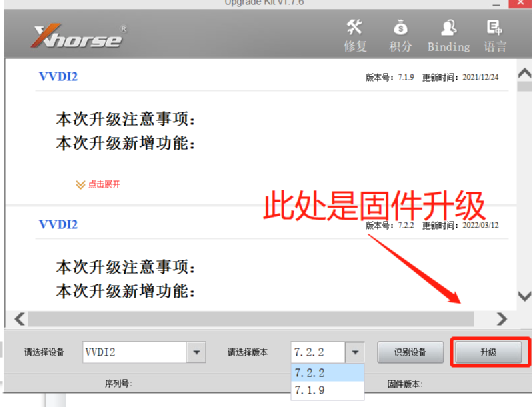Viewport: 532px width, 407px height.
Task: Click the 升级 upgrade button
Action: 488,352
